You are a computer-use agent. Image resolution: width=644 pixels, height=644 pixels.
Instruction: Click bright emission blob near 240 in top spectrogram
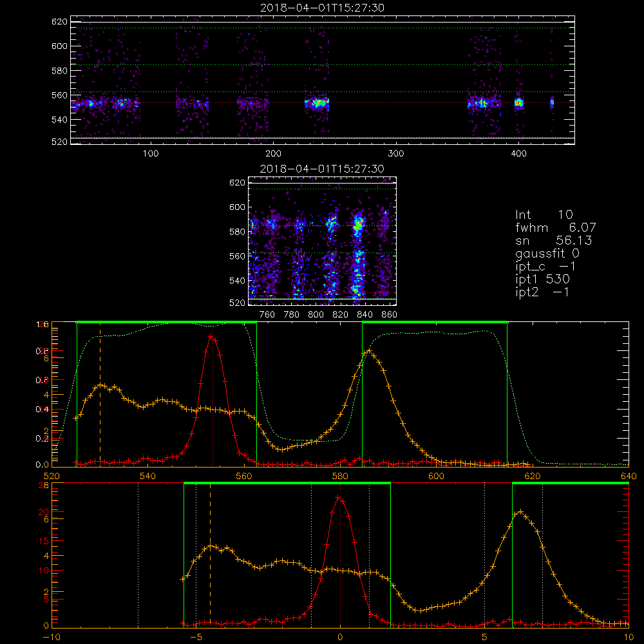317,103
